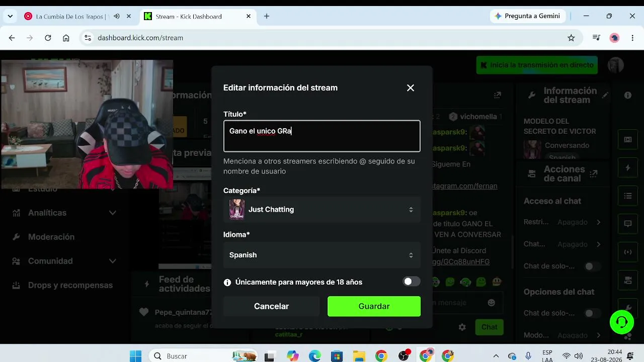
Task: Open the green support headset chat bubble
Action: click(x=622, y=322)
